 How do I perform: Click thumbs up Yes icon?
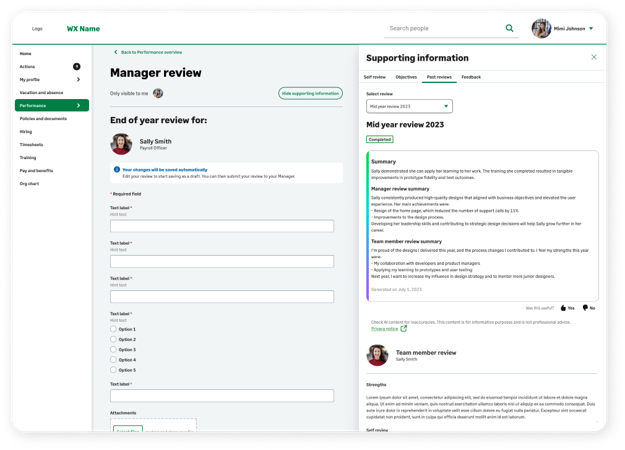563,308
